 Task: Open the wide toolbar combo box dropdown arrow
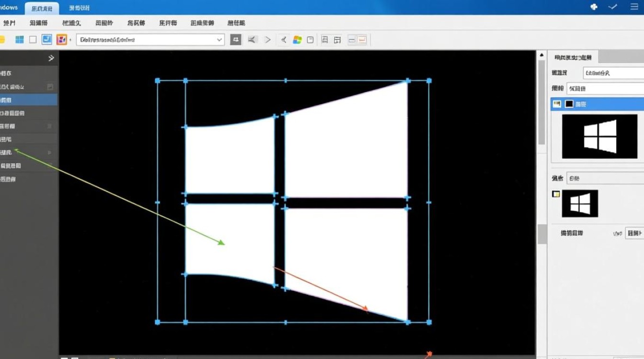[x=219, y=40]
